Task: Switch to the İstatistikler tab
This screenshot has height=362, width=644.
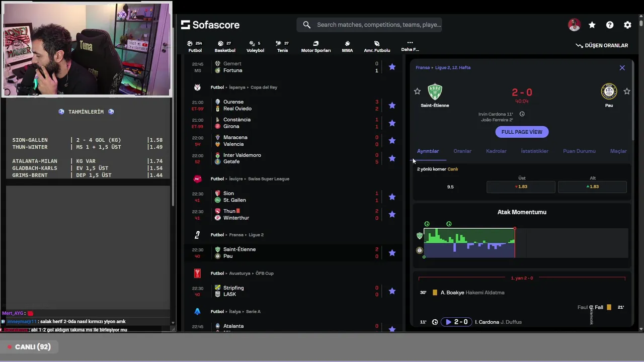Action: point(534,151)
